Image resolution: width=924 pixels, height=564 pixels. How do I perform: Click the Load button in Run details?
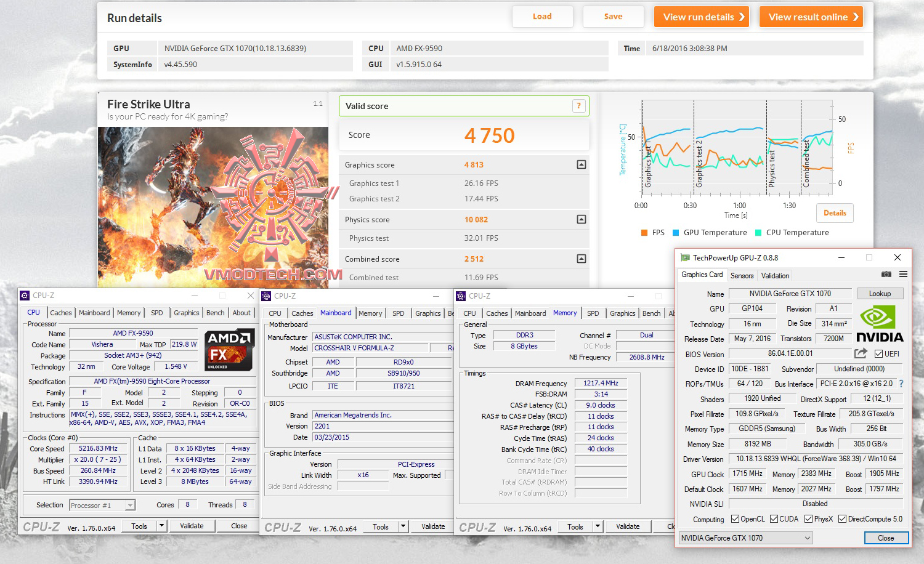click(542, 17)
